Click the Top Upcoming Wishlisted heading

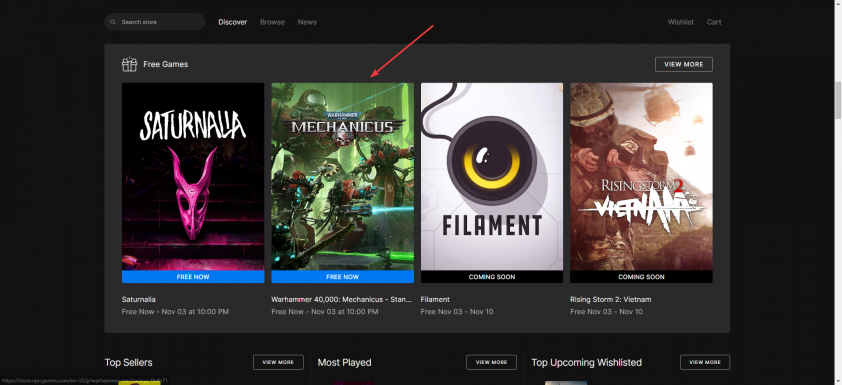point(586,362)
